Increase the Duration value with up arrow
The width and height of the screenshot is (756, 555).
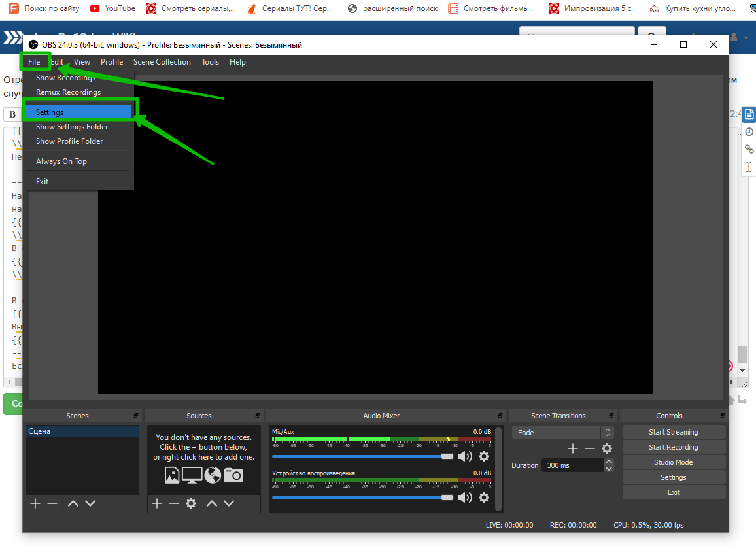click(x=609, y=462)
